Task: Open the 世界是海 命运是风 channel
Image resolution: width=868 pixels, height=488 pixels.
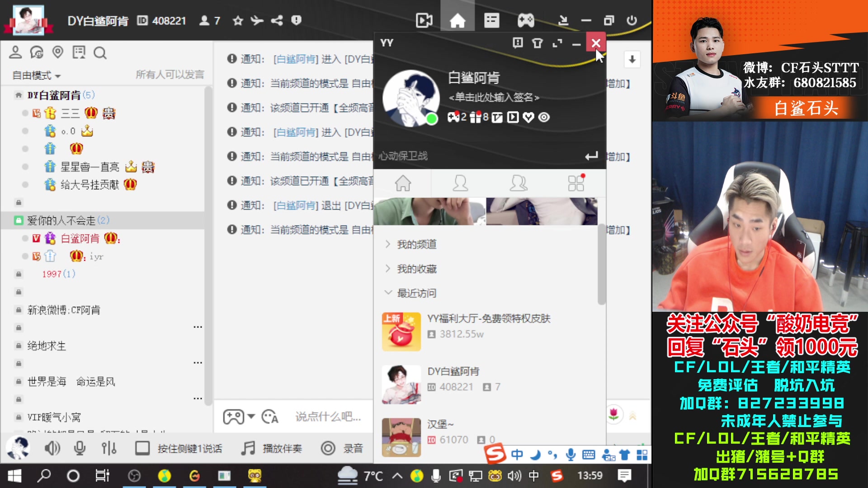Action: [x=71, y=382]
